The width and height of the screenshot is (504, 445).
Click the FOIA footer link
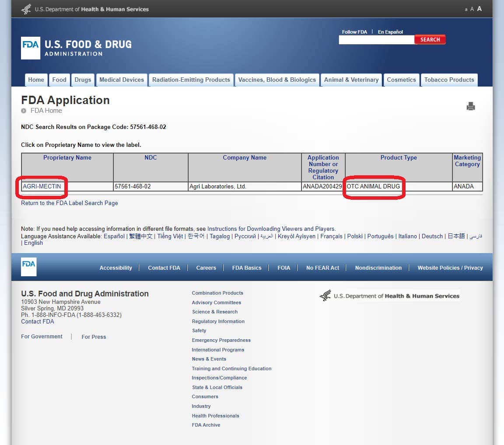click(x=283, y=268)
